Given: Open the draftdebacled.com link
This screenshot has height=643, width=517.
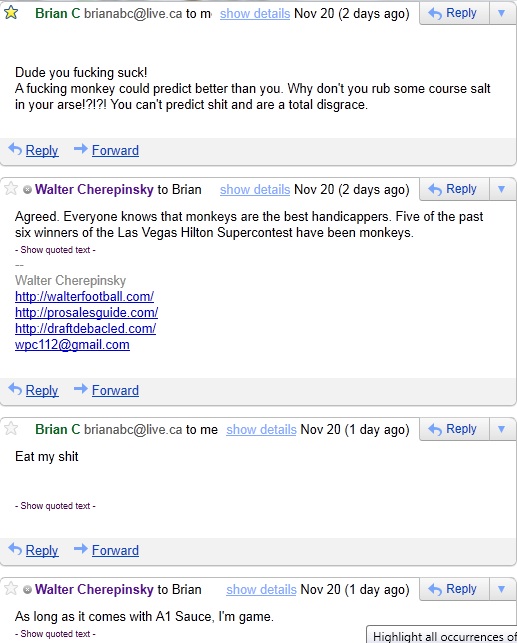Looking at the screenshot, I should 85,328.
